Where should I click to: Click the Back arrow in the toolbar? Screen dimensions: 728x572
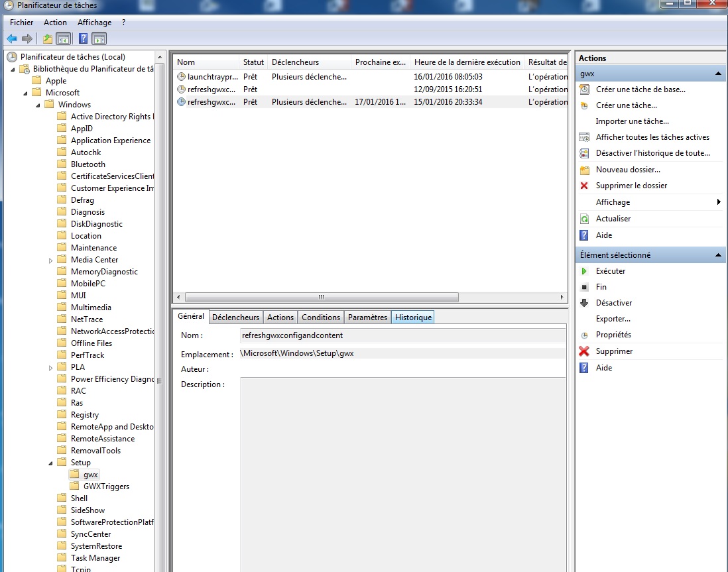click(12, 38)
